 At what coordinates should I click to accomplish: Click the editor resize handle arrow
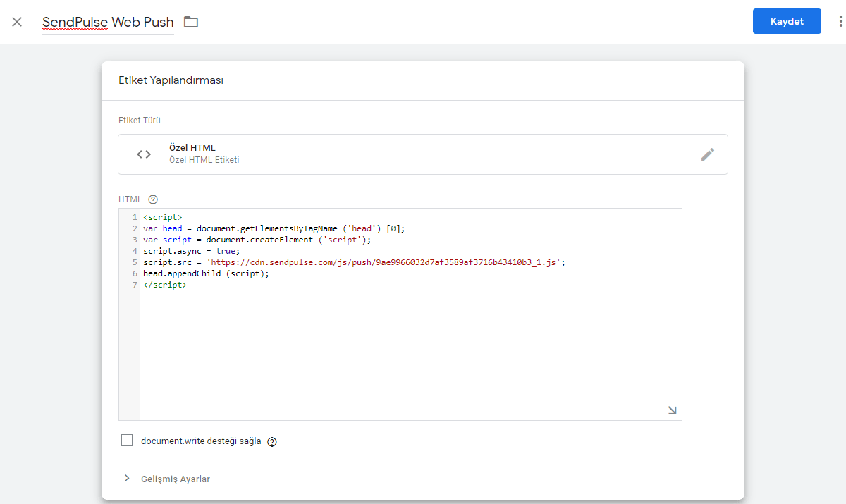672,410
